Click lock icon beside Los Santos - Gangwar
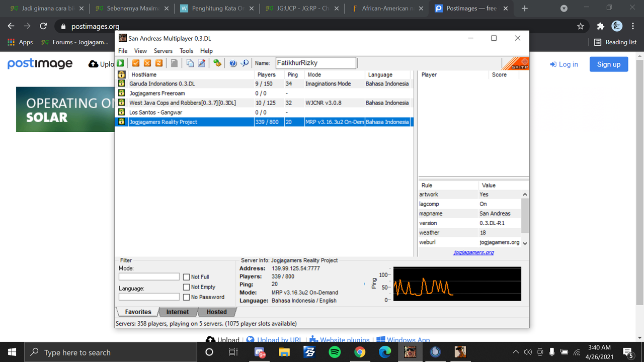644x362 pixels. pos(121,112)
